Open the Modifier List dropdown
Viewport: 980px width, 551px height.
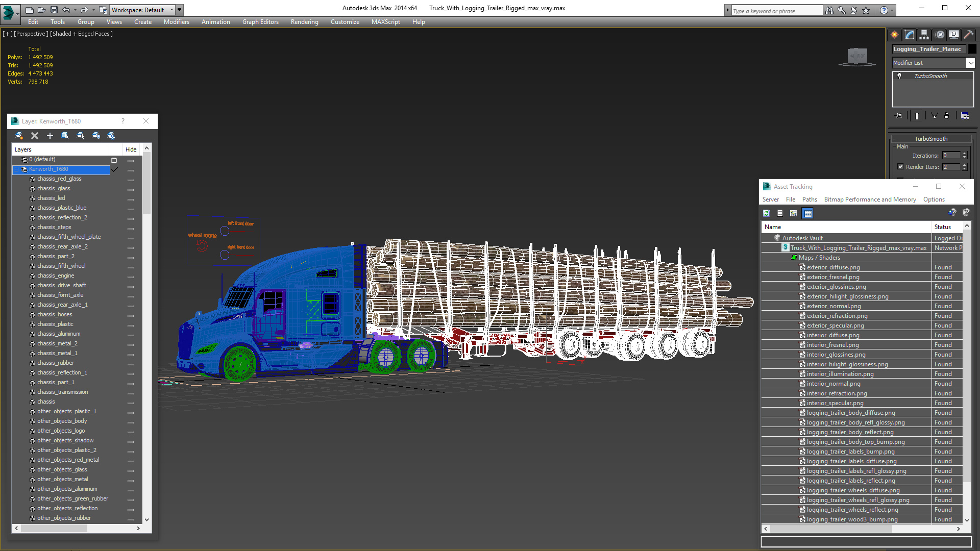[x=970, y=63]
